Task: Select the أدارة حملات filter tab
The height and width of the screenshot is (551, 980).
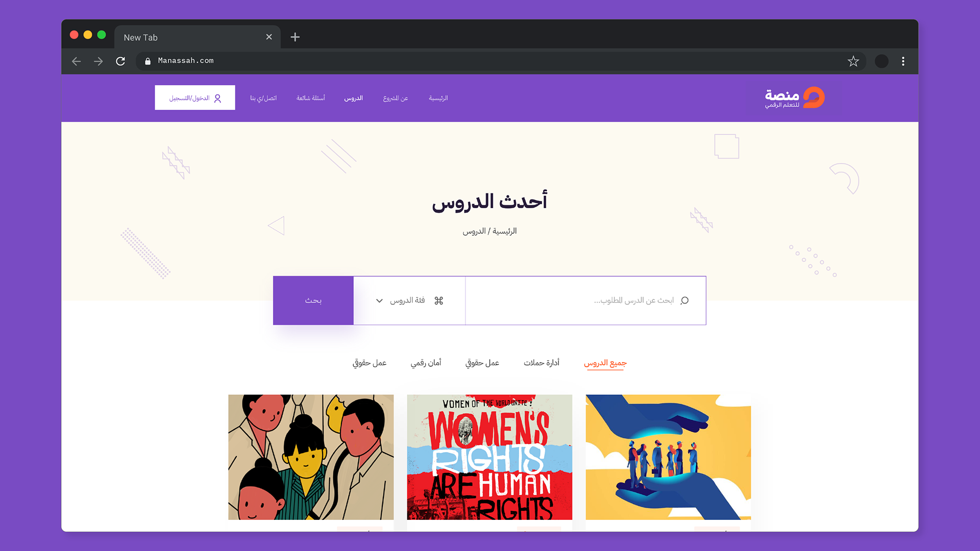Action: point(541,363)
